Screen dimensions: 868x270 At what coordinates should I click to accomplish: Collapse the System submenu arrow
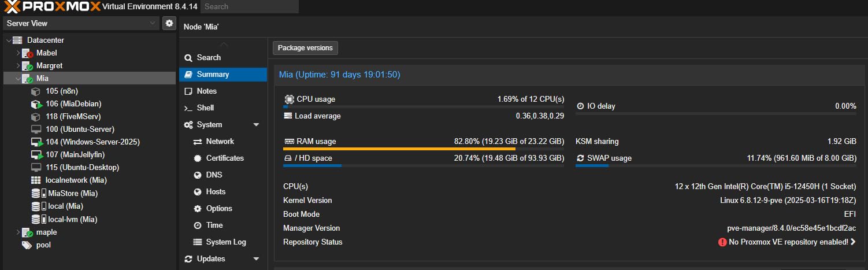tap(256, 125)
